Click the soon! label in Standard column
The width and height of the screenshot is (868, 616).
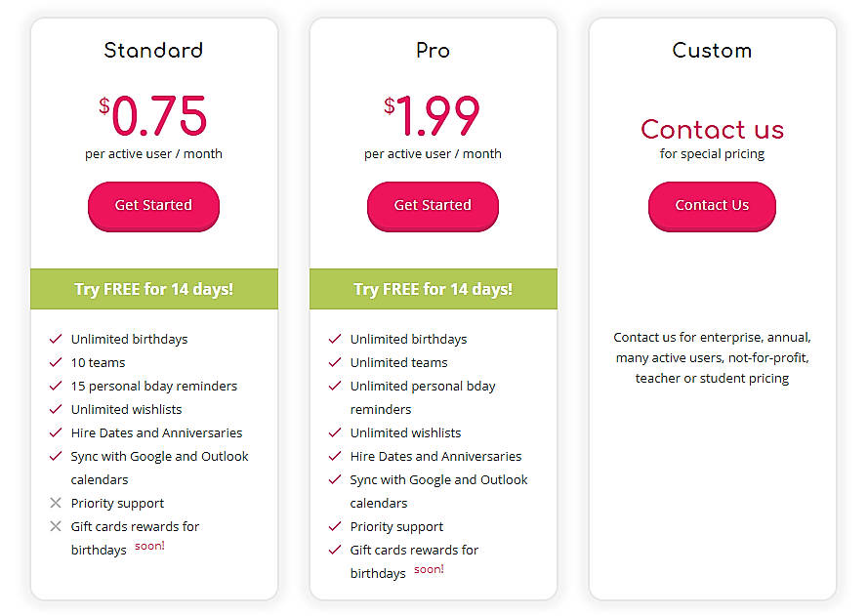click(148, 546)
